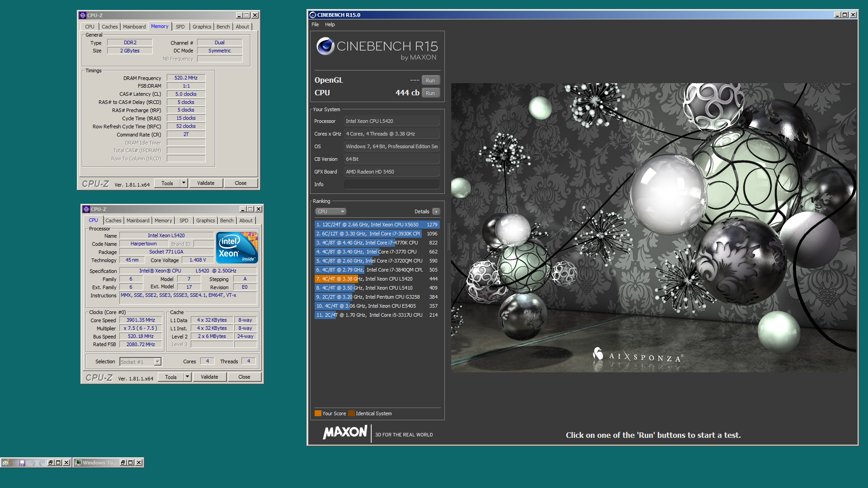Select ranking row 6 Core i7-3840QM
The image size is (868, 488).
click(377, 270)
